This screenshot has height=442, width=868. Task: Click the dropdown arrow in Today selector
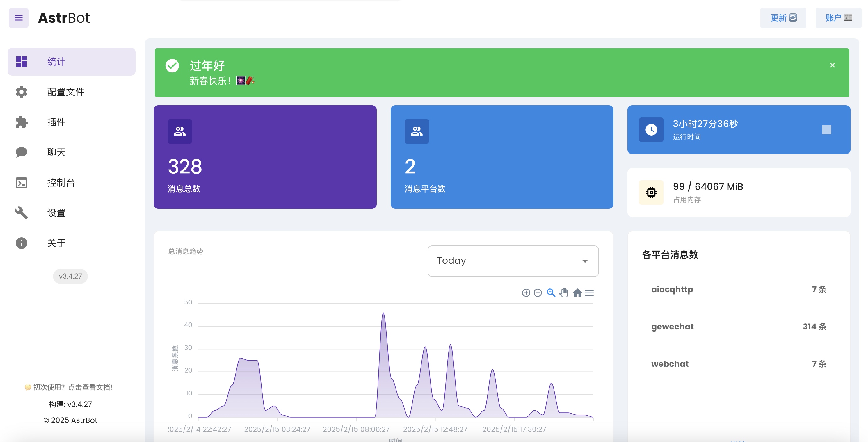[x=585, y=261]
